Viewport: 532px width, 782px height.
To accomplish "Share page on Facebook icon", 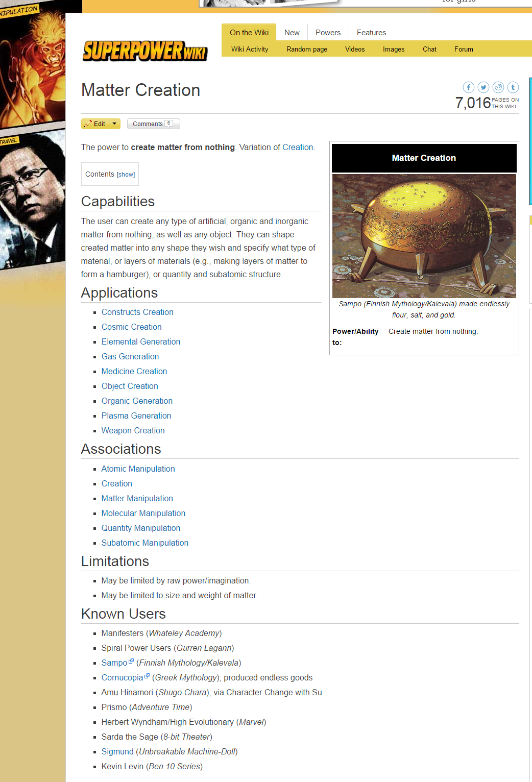I will click(469, 87).
